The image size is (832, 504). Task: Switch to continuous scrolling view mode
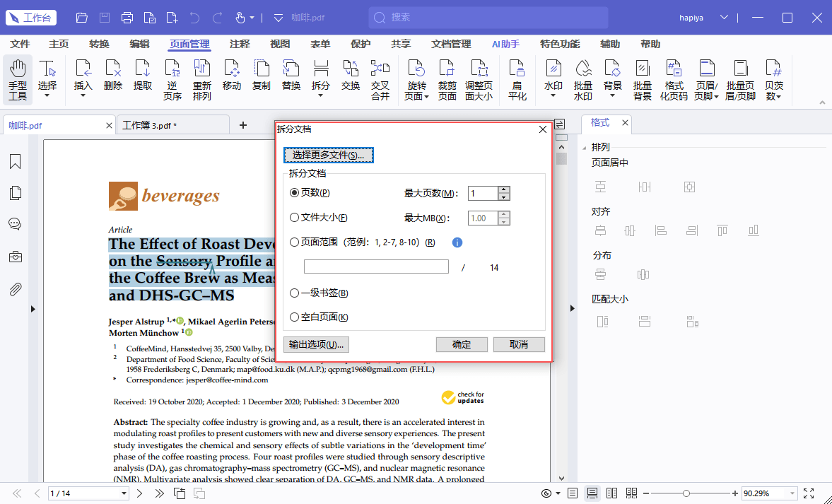pos(592,493)
